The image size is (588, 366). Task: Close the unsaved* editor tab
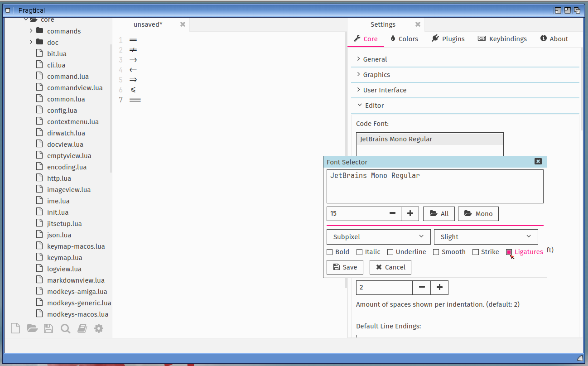point(183,24)
